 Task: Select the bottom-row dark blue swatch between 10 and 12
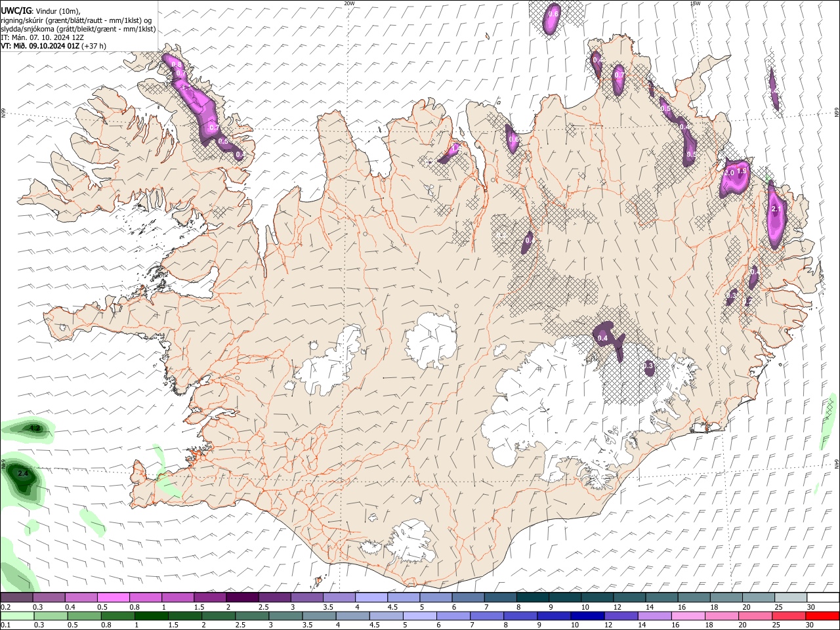click(586, 616)
